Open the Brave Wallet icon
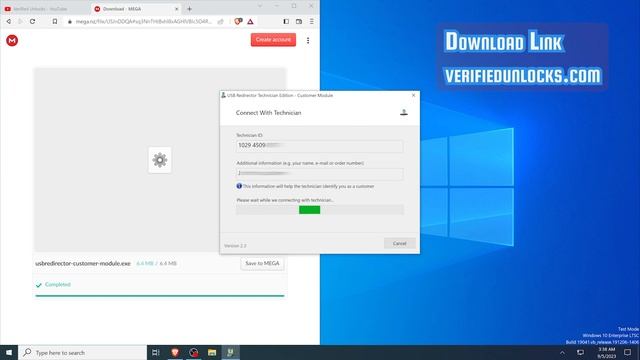This screenshot has height=360, width=640. coord(299,21)
